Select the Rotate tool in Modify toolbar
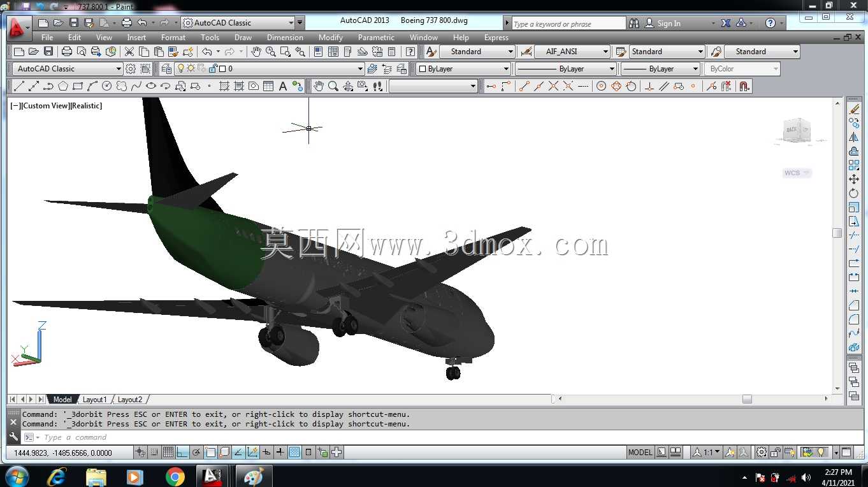The height and width of the screenshot is (487, 868). (x=854, y=193)
